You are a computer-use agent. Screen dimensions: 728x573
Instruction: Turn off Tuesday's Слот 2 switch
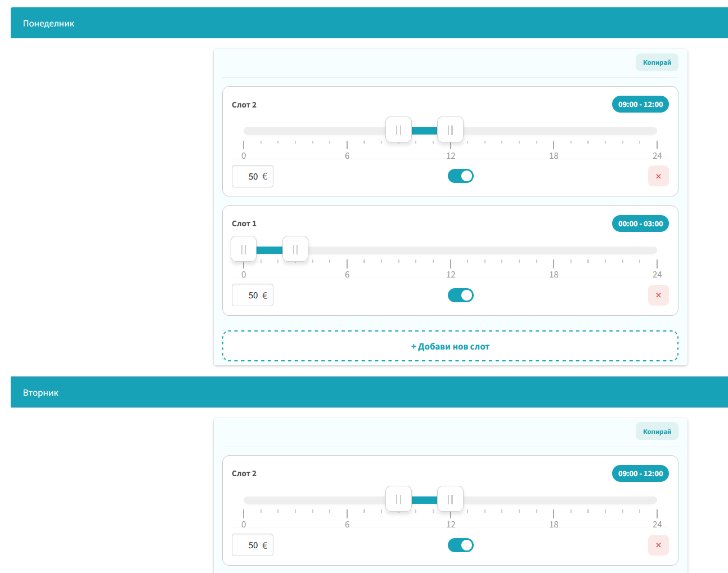click(460, 545)
